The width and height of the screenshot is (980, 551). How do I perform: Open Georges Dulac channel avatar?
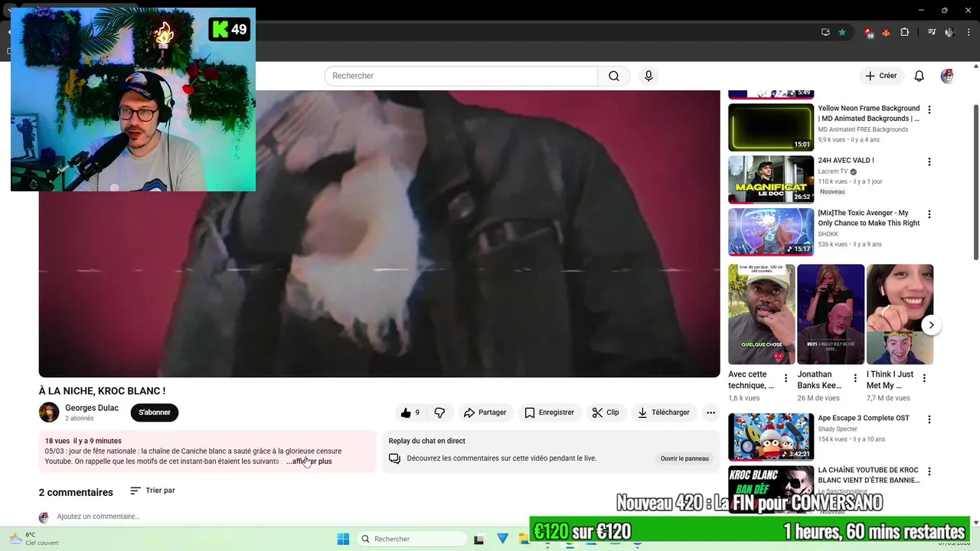coord(49,412)
